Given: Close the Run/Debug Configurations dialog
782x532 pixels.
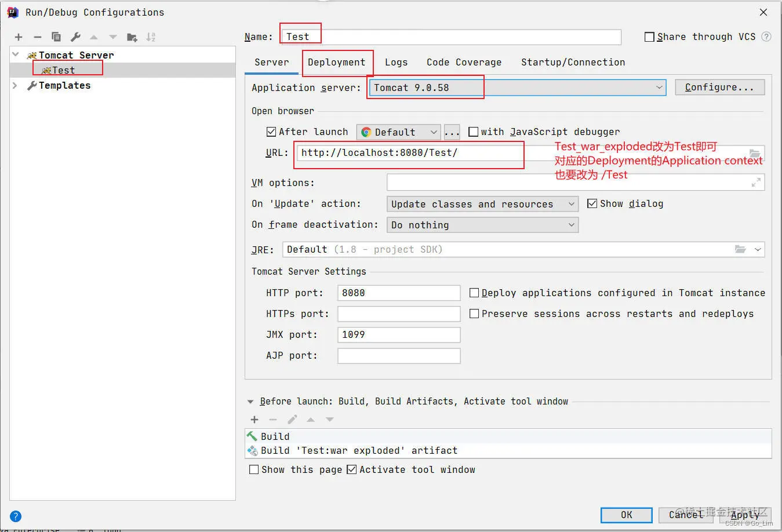Looking at the screenshot, I should point(763,12).
